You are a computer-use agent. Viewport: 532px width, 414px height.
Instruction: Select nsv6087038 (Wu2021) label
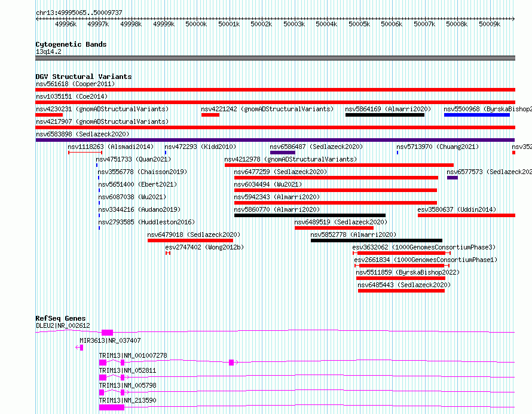tap(132, 197)
